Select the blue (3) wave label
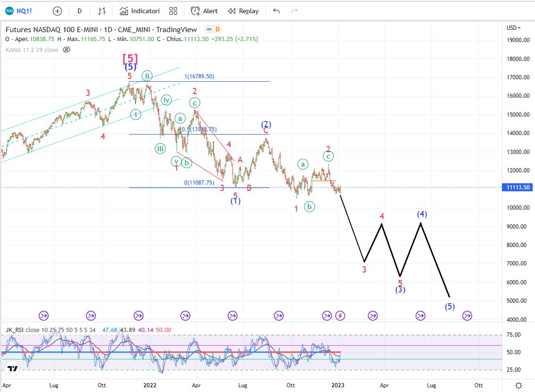 400,290
